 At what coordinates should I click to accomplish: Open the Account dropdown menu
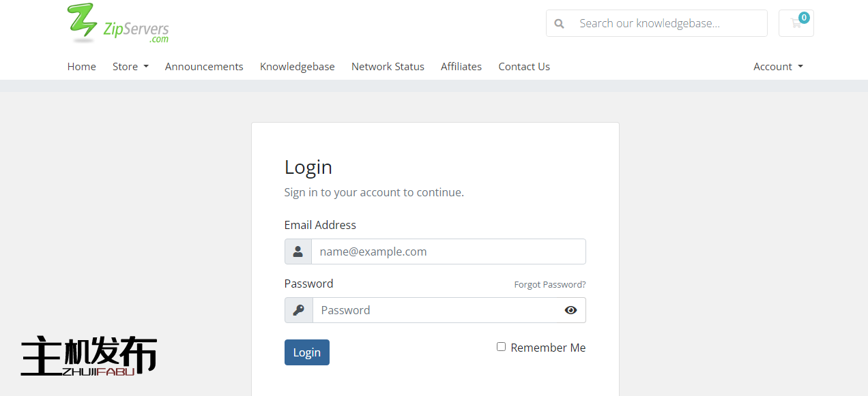tap(778, 66)
